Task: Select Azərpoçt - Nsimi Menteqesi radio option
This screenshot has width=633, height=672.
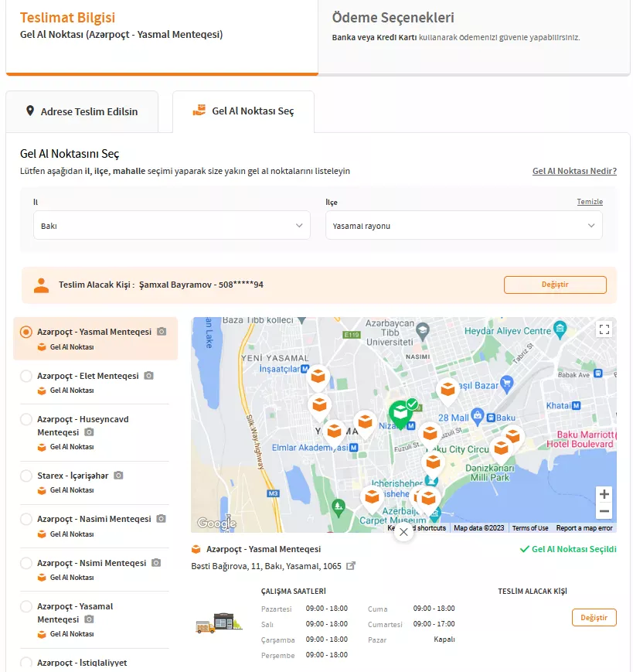Action: tap(26, 564)
